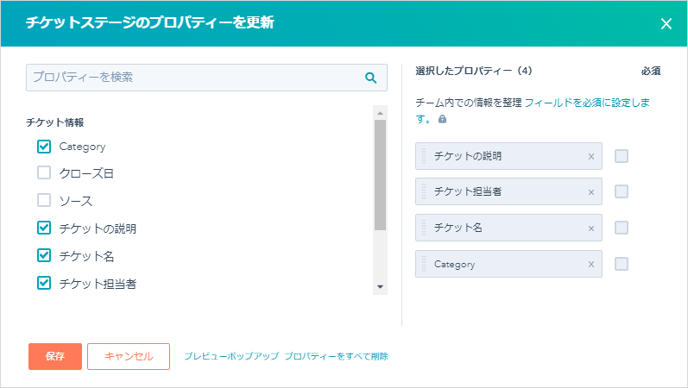Remove チケット名 with its x icon
Screen dimensions: 688x388
591,228
